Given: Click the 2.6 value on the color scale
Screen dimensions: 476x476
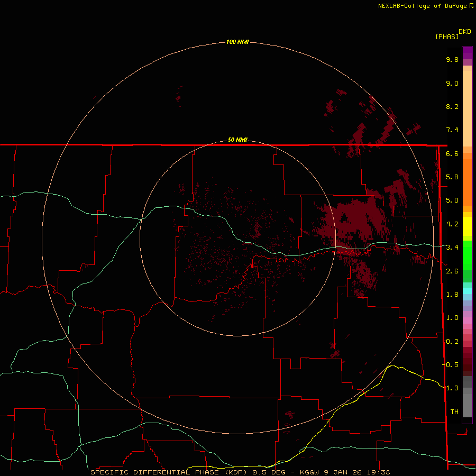Looking at the screenshot, I should 452,271.
